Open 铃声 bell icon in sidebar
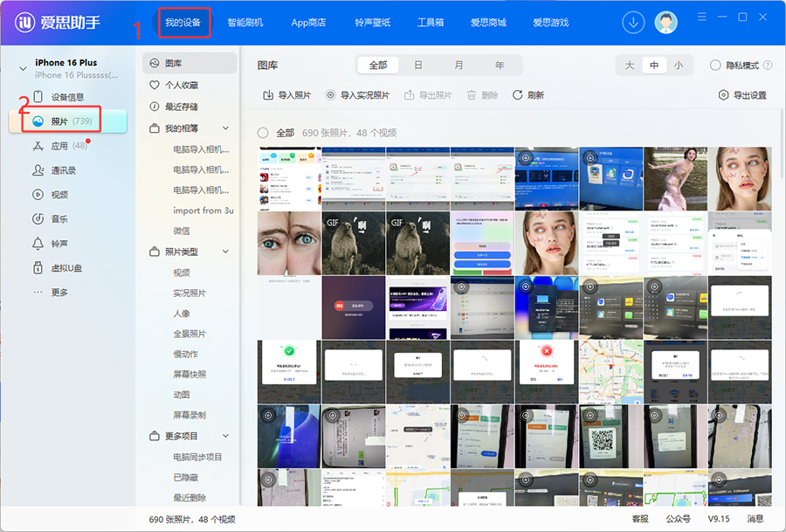The image size is (786, 532). 38,244
